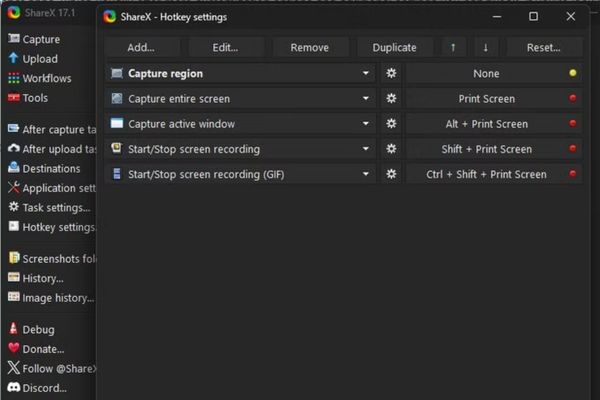Expand the Capture region task dropdown
Viewport: 600px width, 400px height.
click(366, 74)
